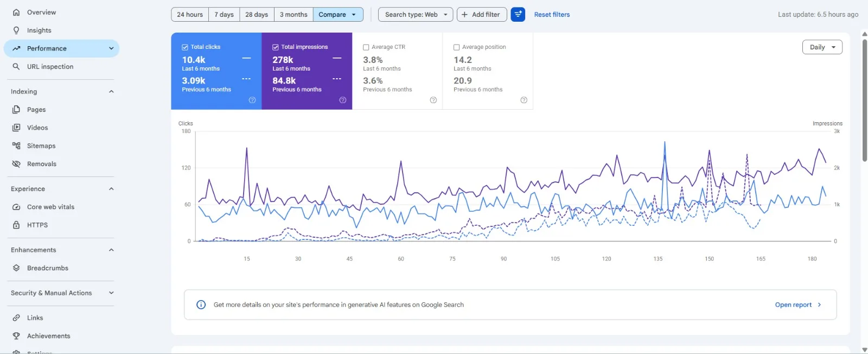The image size is (868, 354).
Task: Expand the Performance section chevron
Action: tap(111, 48)
